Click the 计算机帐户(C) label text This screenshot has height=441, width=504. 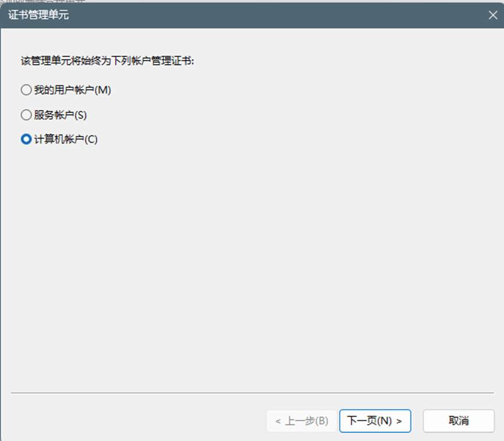click(x=66, y=139)
